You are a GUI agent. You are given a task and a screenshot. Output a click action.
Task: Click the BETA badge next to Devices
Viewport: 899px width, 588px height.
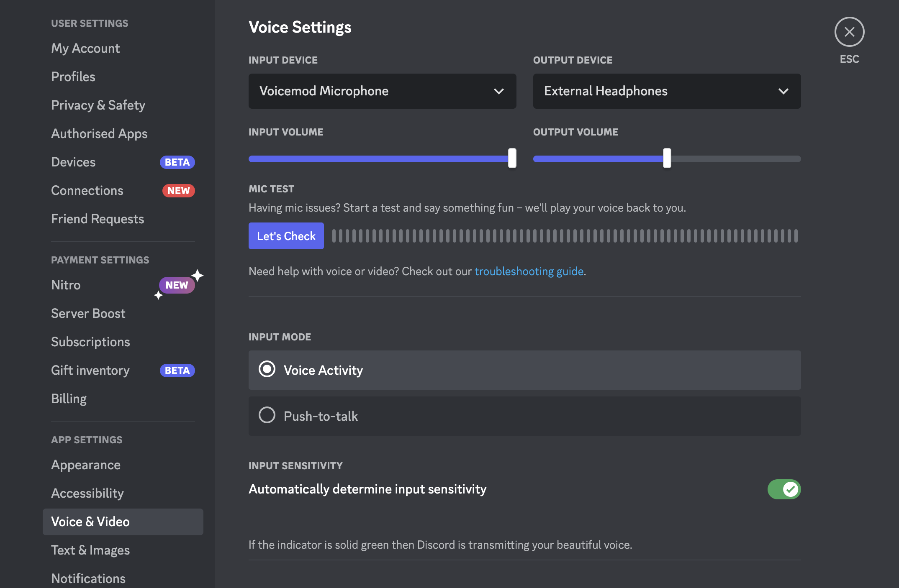177,162
